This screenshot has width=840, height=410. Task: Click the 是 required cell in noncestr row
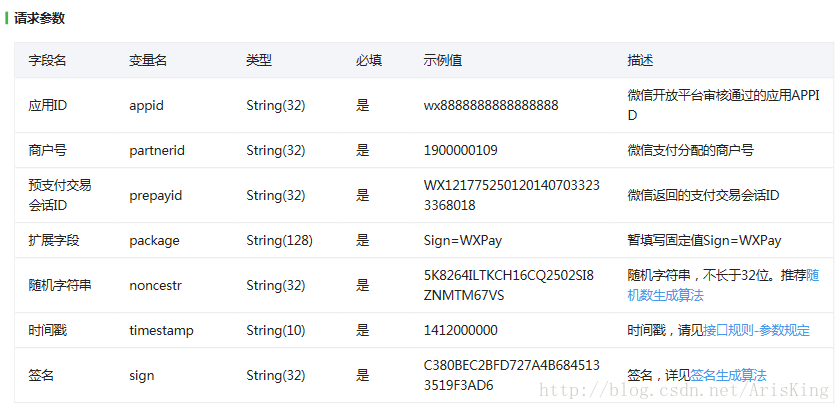[x=363, y=285]
